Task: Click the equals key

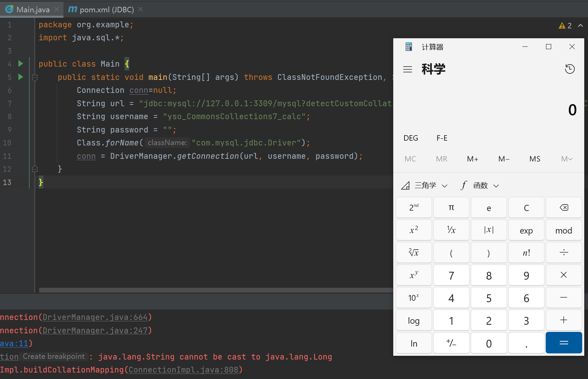Action: pos(564,343)
